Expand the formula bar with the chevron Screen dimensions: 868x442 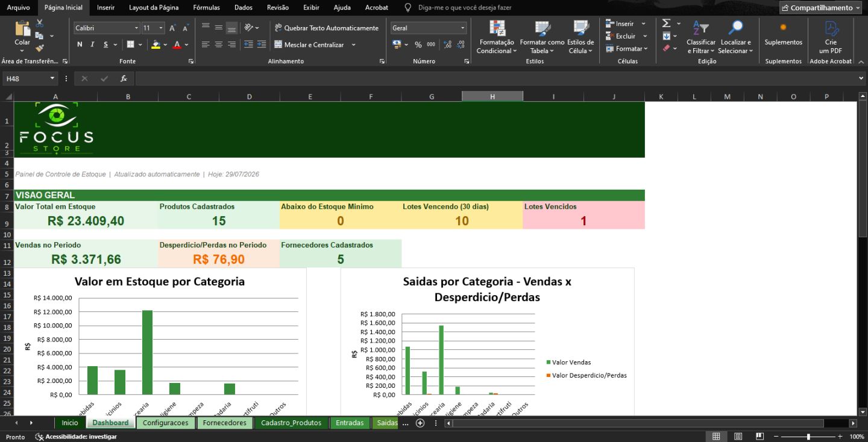(x=861, y=78)
